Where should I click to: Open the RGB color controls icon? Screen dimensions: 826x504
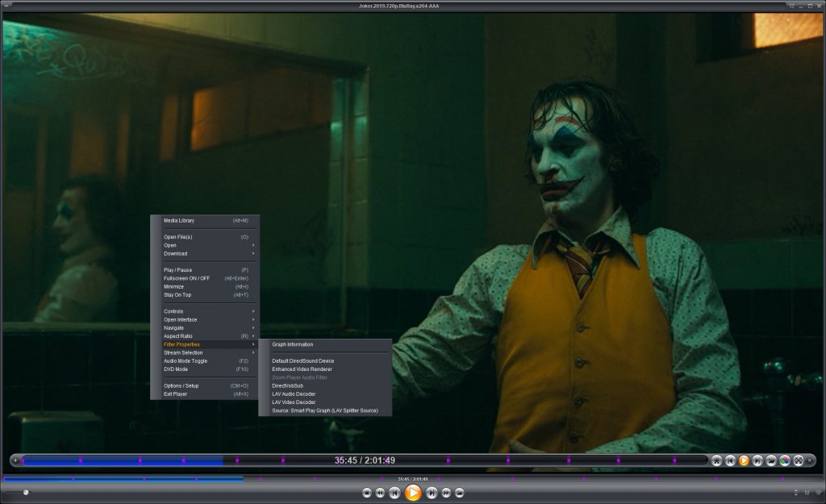(x=785, y=460)
